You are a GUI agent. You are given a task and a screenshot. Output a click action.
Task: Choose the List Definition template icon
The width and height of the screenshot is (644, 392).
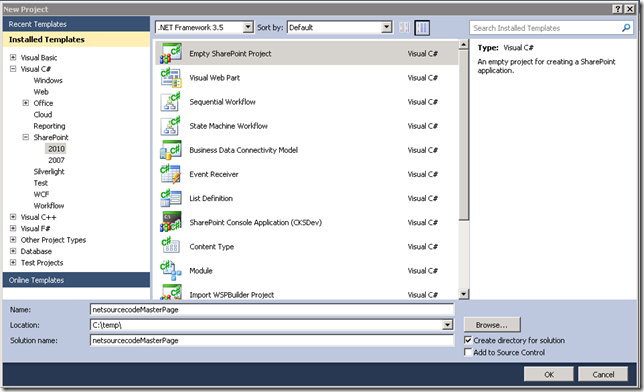170,198
